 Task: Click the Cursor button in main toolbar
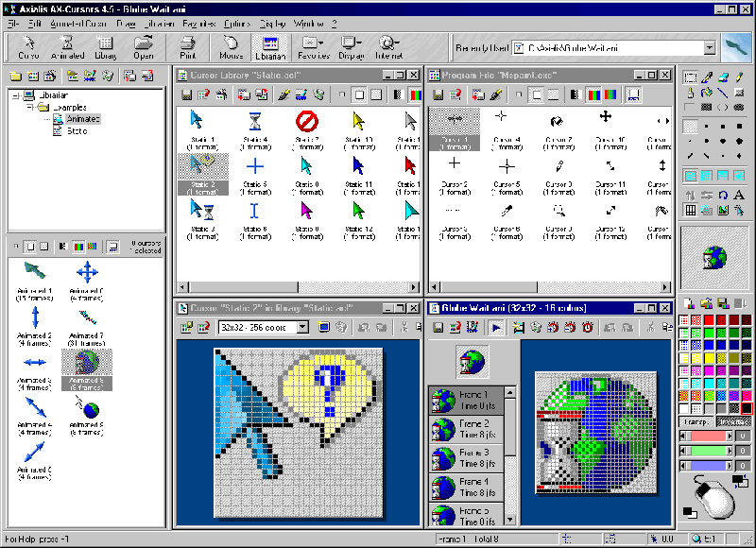28,48
